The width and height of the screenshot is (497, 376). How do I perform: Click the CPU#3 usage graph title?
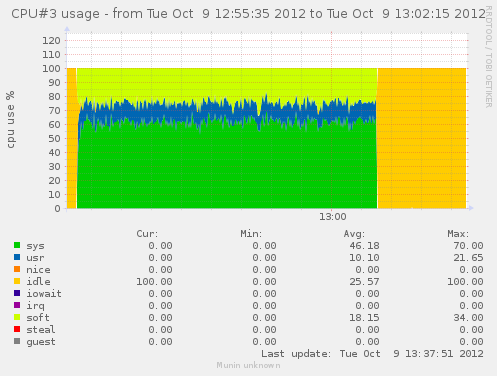(x=249, y=14)
